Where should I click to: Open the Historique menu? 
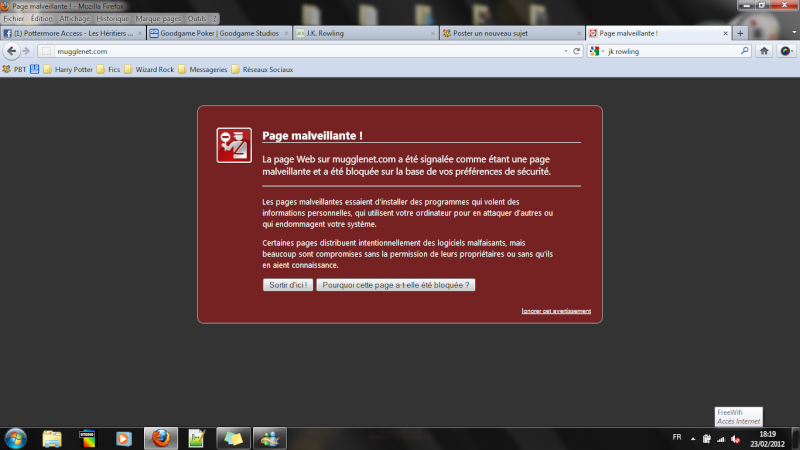(x=113, y=18)
